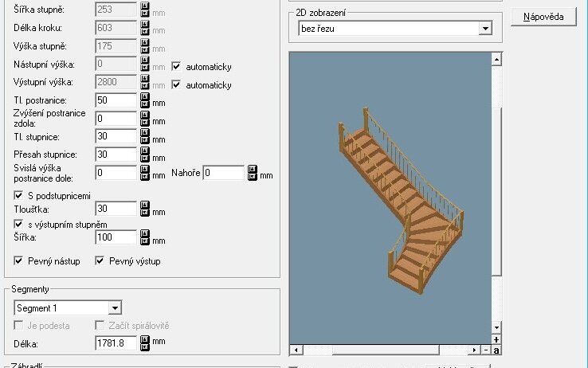Click calculator icon beside Přesah stupnice field
The width and height of the screenshot is (588, 368).
click(145, 154)
